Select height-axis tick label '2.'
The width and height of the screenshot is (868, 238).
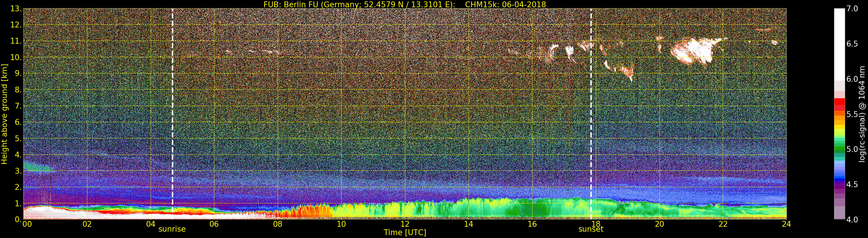click(18, 187)
